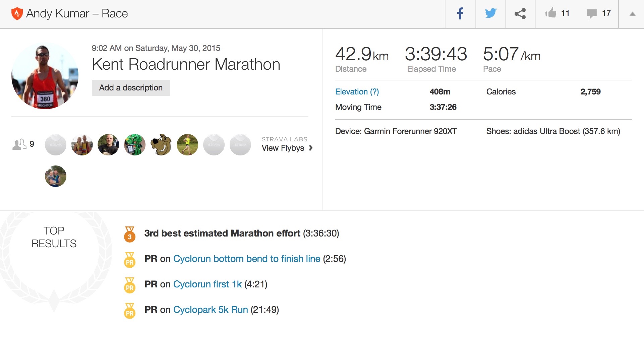Image resolution: width=644 pixels, height=338 pixels.
Task: Share activity on Twitter
Action: click(490, 14)
